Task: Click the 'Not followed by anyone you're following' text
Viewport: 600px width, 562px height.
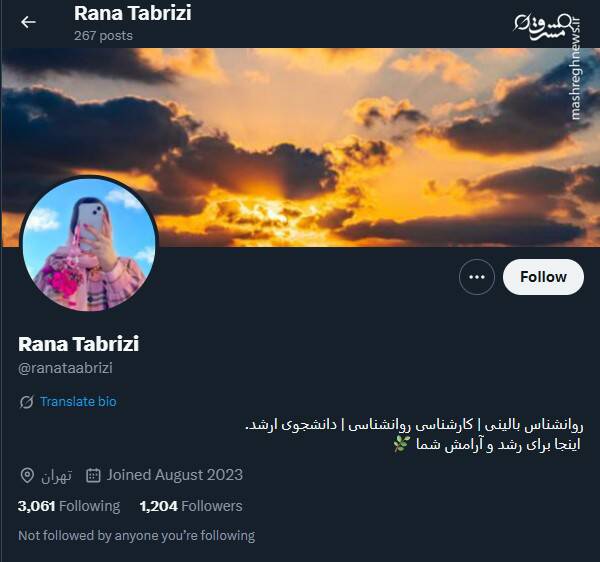Action: [137, 536]
